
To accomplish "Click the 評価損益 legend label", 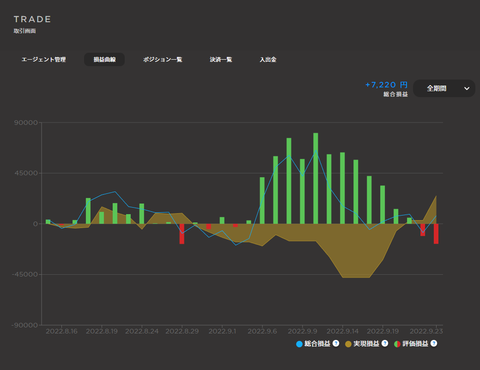I will point(415,344).
